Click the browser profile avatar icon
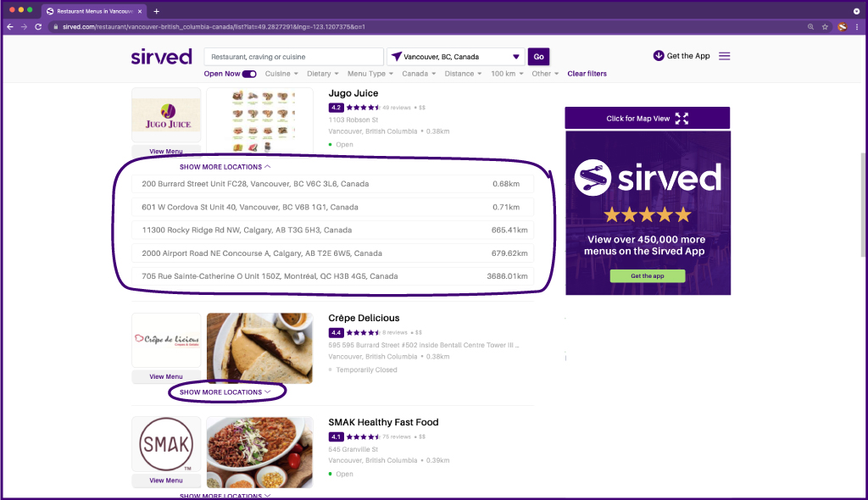 point(842,26)
